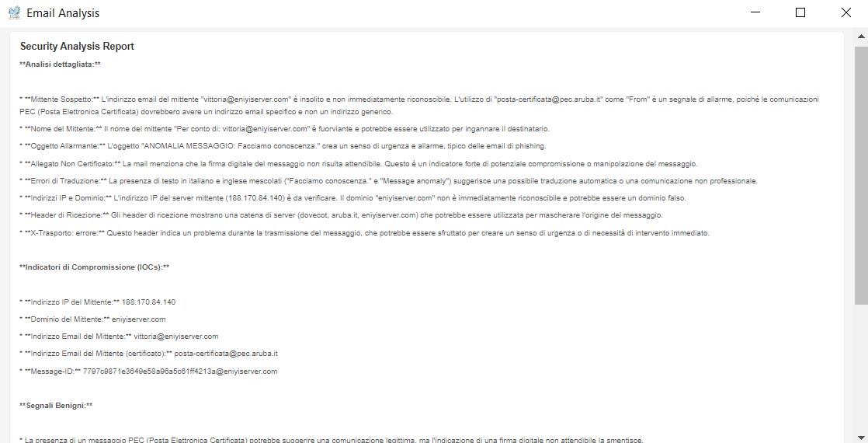Click the Email Analysis title bar text
868x443 pixels.
(x=63, y=12)
